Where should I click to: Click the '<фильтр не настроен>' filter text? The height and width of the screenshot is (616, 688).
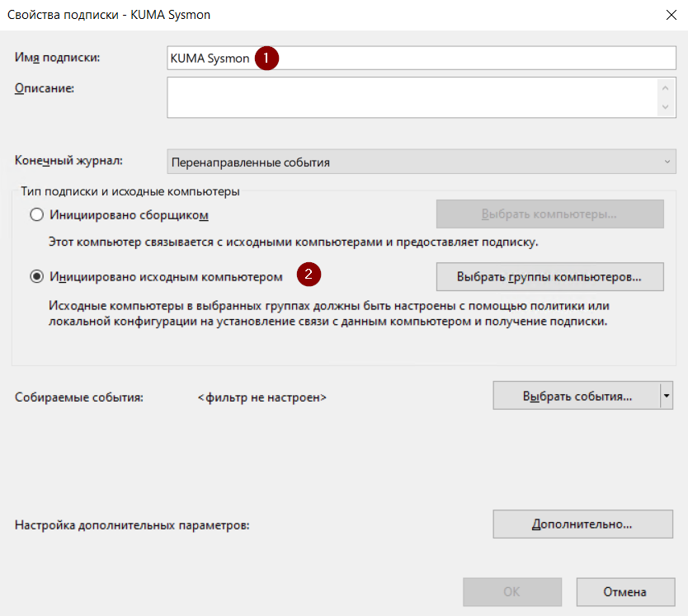(x=262, y=397)
